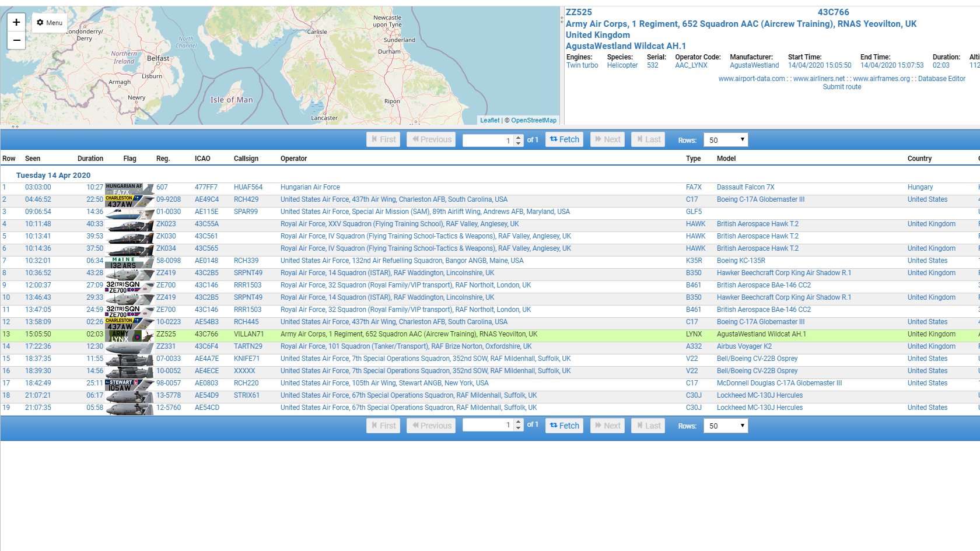
Task: Go to Next page in top pager
Action: point(607,139)
